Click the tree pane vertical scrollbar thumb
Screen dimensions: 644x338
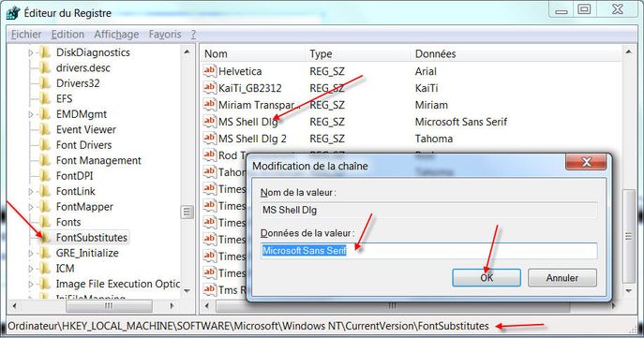pos(187,212)
